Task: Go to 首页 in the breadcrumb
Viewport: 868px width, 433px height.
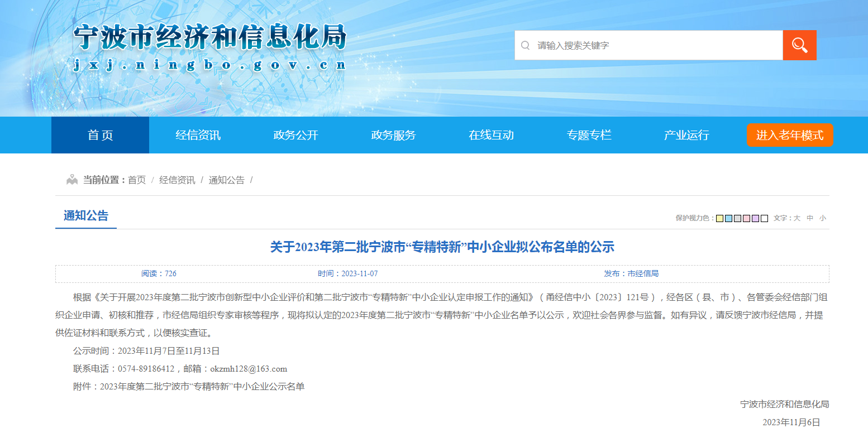Action: pyautogui.click(x=137, y=180)
